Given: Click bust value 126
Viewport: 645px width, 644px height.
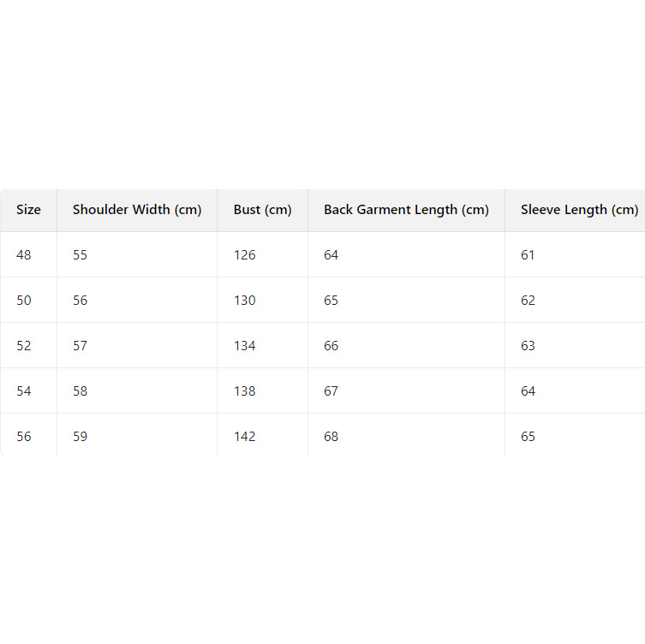Looking at the screenshot, I should click(245, 255).
